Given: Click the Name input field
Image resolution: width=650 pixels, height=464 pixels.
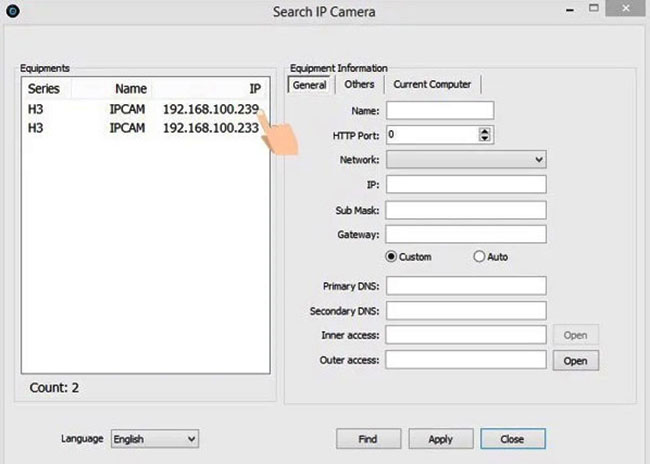Looking at the screenshot, I should click(x=440, y=111).
